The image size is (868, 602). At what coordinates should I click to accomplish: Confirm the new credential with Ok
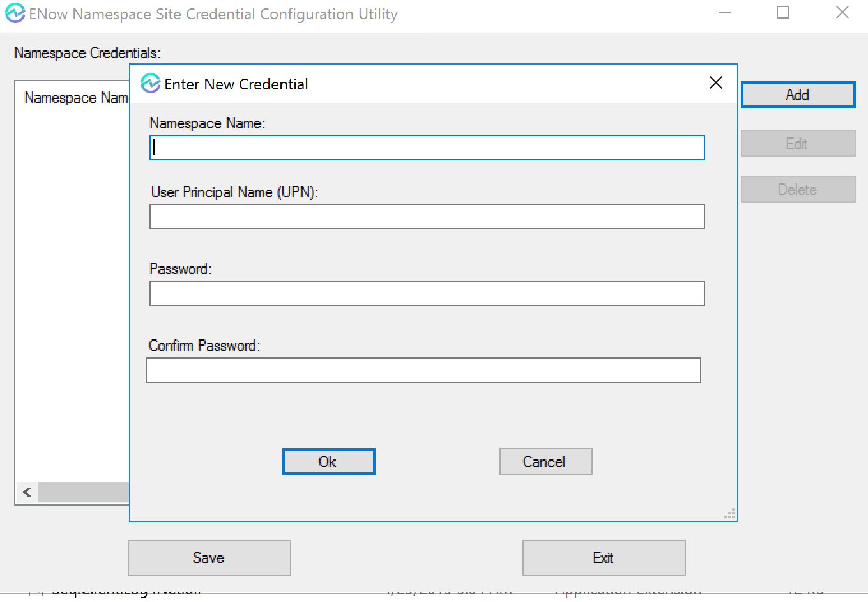(x=328, y=461)
